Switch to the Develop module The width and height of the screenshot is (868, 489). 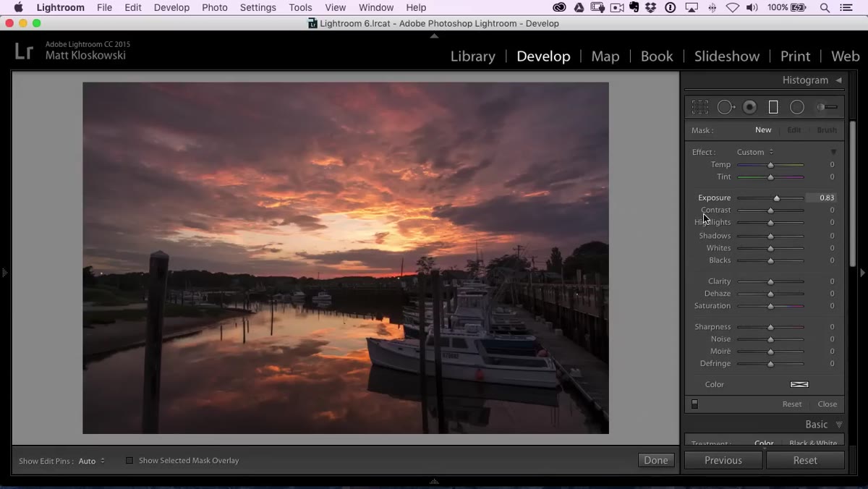point(543,56)
